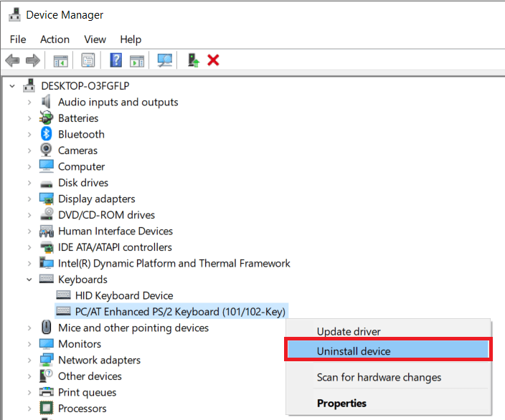
Task: Collapse the Keyboards chevron
Action: (29, 280)
